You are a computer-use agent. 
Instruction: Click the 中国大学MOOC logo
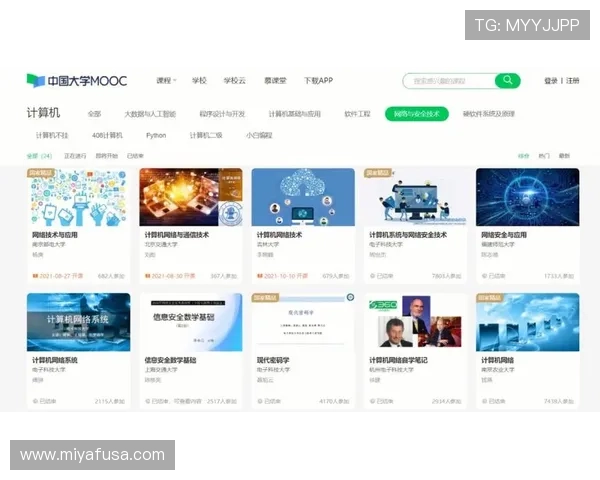(x=77, y=81)
